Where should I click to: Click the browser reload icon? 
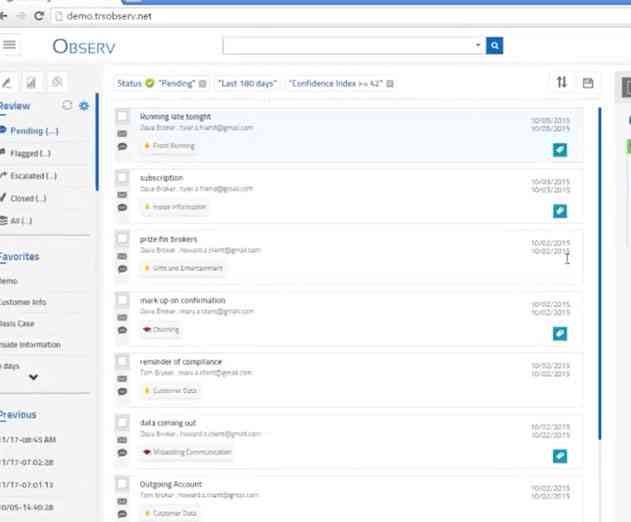pos(39,16)
